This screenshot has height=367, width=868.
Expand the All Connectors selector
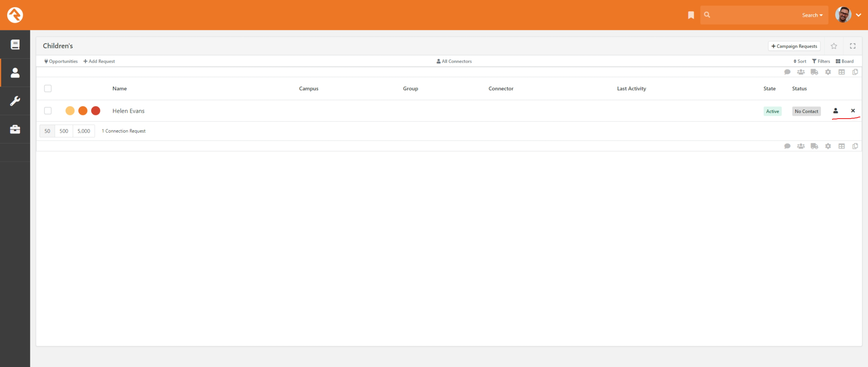click(454, 61)
